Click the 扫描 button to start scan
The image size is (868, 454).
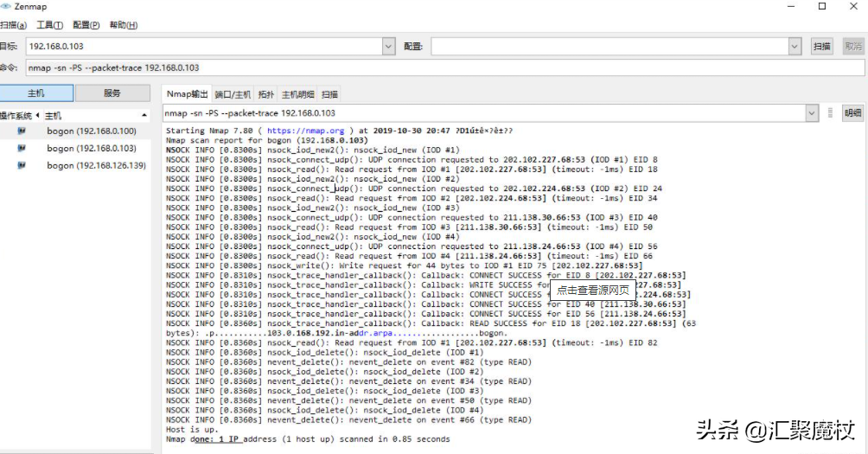[x=822, y=47]
